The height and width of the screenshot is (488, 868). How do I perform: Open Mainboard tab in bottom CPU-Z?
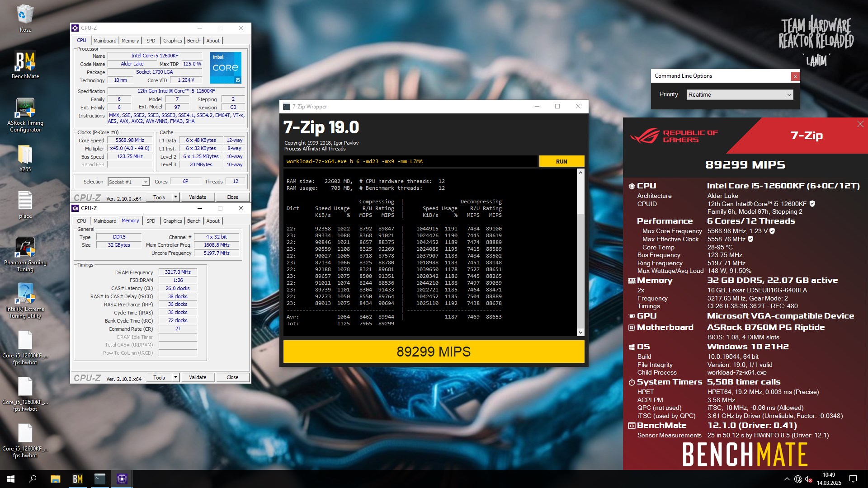pyautogui.click(x=105, y=221)
